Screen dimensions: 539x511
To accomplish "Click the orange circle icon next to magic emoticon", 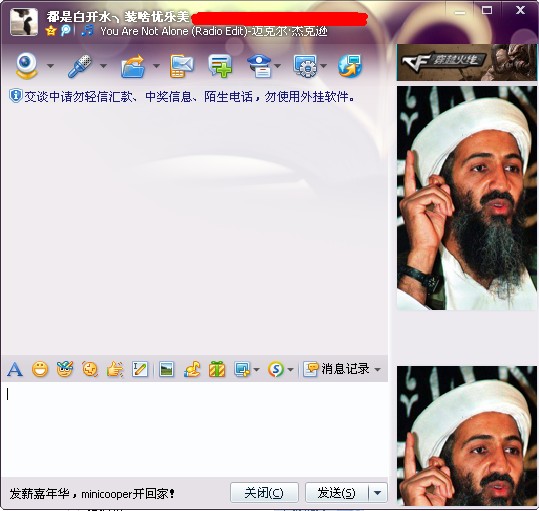I will [90, 369].
